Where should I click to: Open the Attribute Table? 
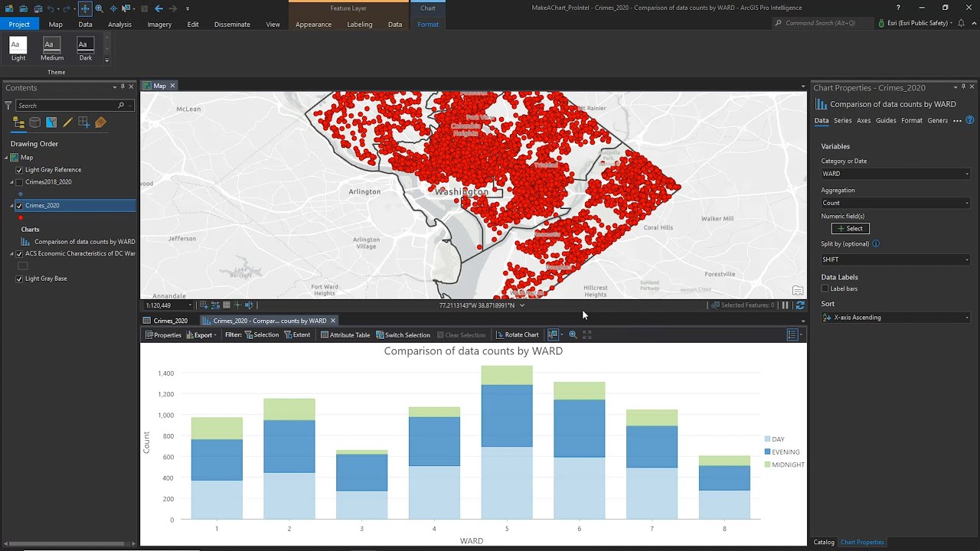[345, 334]
